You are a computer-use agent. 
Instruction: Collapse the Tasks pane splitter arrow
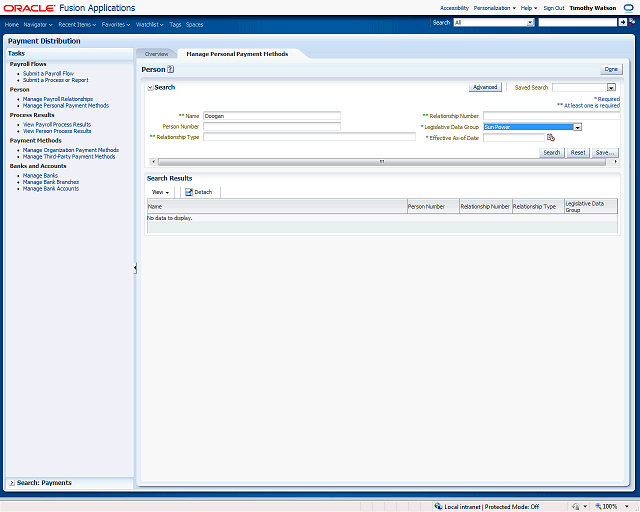(x=135, y=268)
